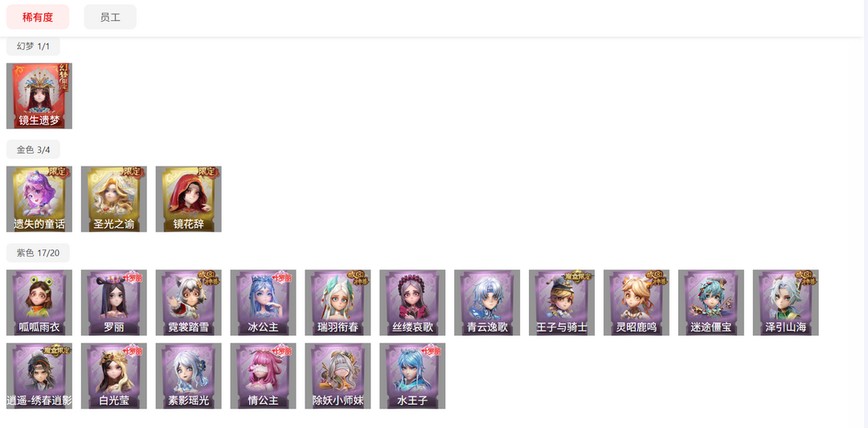Select the 迷途僵宝 character card
This screenshot has width=868, height=428.
711,302
